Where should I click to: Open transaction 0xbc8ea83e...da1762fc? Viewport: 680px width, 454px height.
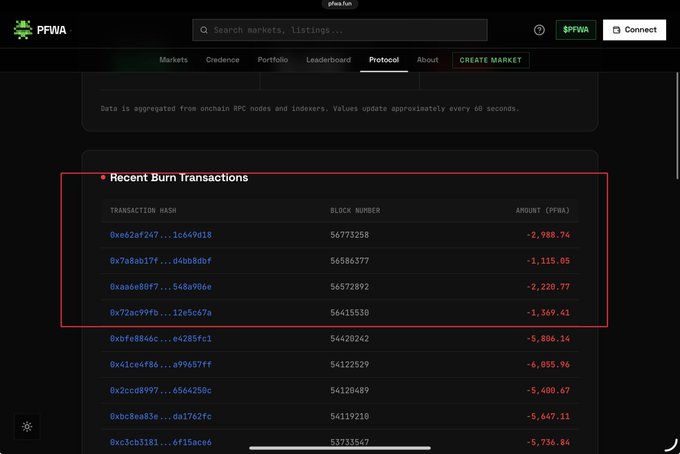[161, 416]
